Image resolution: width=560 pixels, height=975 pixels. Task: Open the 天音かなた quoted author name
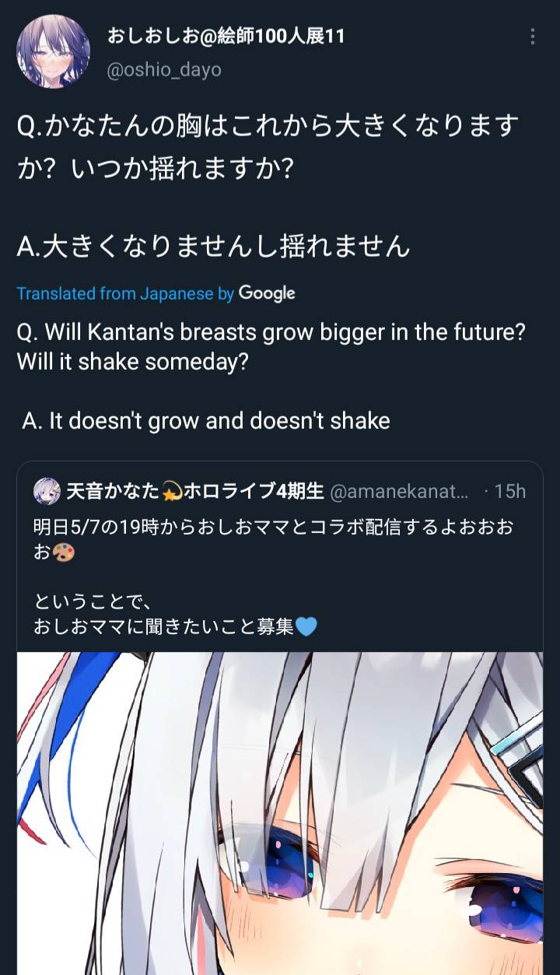click(x=113, y=491)
